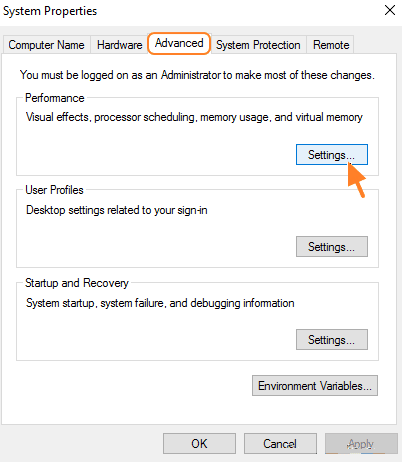Click the Environment Variables button
Image resolution: width=402 pixels, height=462 pixels.
click(x=315, y=386)
